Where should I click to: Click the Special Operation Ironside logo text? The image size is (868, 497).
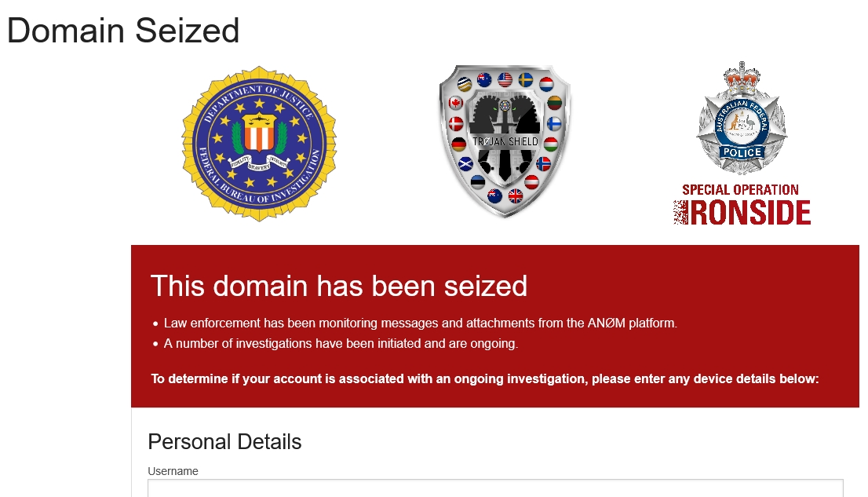tap(742, 204)
